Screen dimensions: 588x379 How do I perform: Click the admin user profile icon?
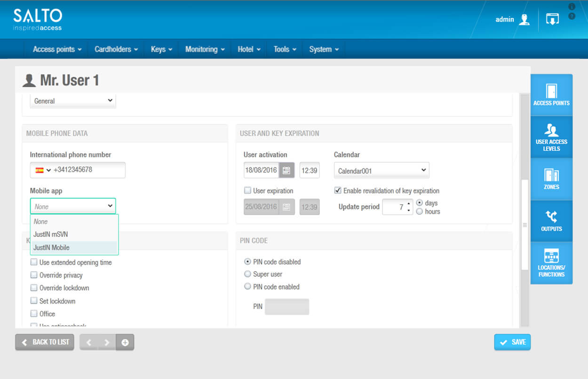click(x=524, y=20)
